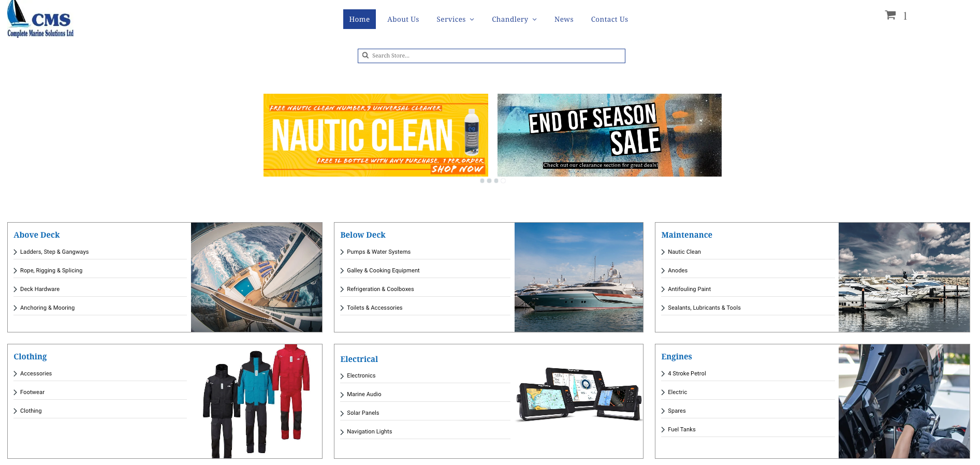Open the News menu item
This screenshot has width=980, height=465.
564,19
